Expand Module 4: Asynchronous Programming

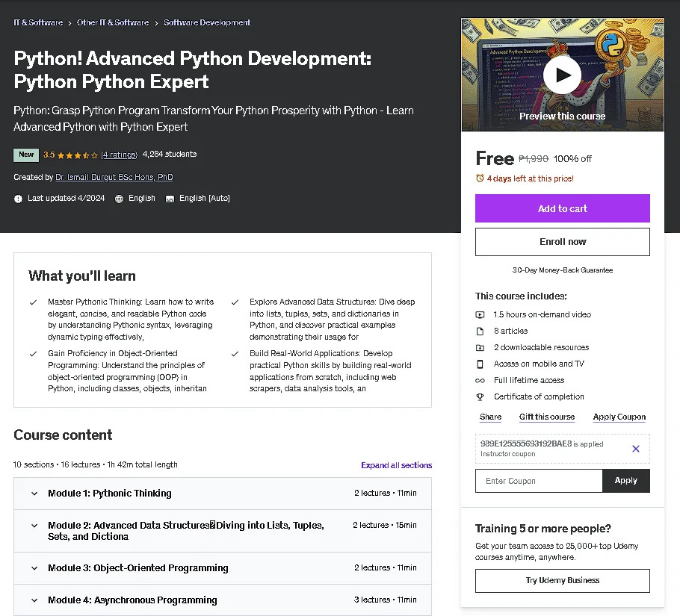pyautogui.click(x=223, y=600)
